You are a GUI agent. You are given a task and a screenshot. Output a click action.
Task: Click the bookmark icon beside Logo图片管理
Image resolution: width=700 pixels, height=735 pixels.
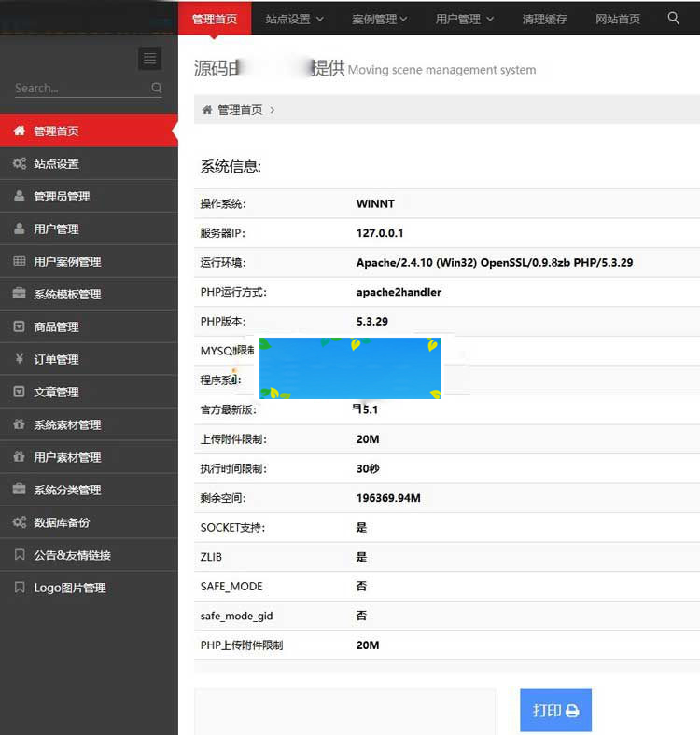coord(19,588)
